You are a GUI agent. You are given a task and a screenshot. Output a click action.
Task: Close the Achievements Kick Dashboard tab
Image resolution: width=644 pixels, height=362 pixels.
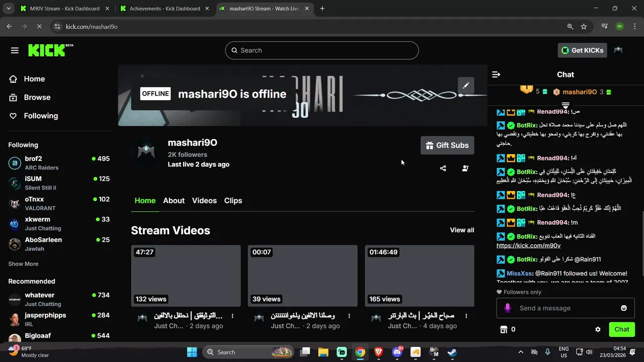click(206, 9)
